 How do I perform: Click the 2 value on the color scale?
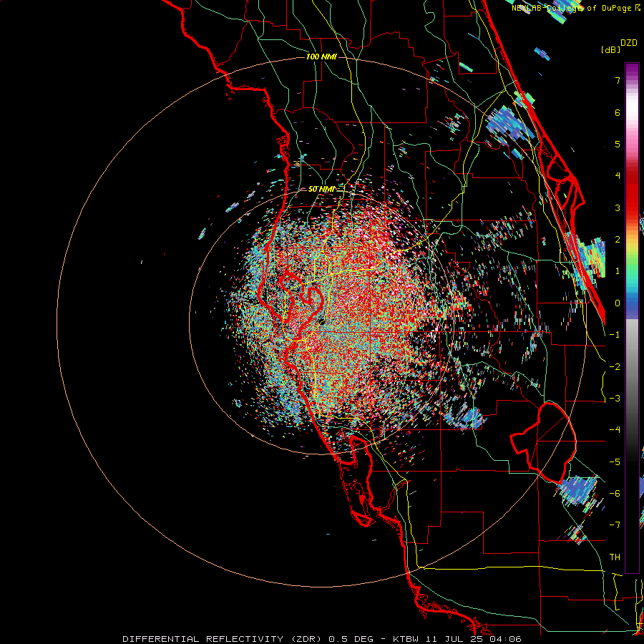(x=618, y=240)
